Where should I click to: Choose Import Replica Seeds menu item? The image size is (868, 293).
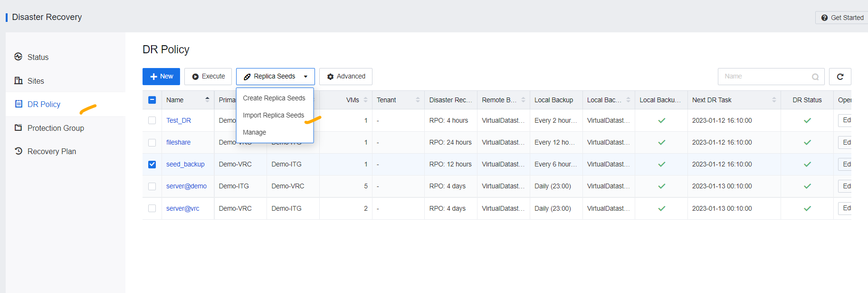click(275, 115)
